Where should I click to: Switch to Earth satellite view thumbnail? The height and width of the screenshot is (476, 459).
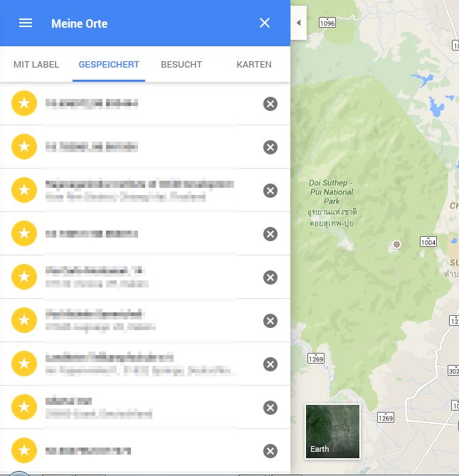point(332,431)
